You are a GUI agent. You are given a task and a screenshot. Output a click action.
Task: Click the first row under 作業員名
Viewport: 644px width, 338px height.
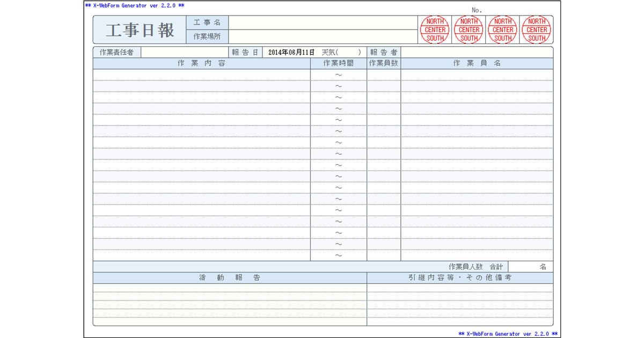pos(477,75)
